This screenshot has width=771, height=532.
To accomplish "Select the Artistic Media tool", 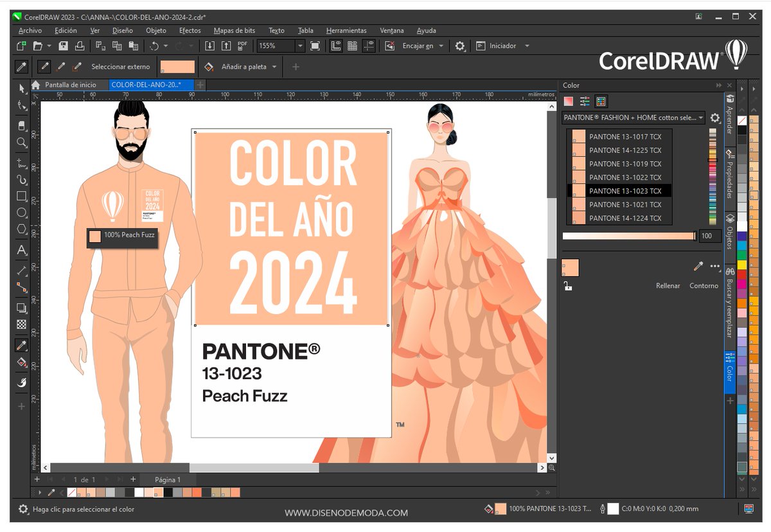I will click(x=22, y=179).
